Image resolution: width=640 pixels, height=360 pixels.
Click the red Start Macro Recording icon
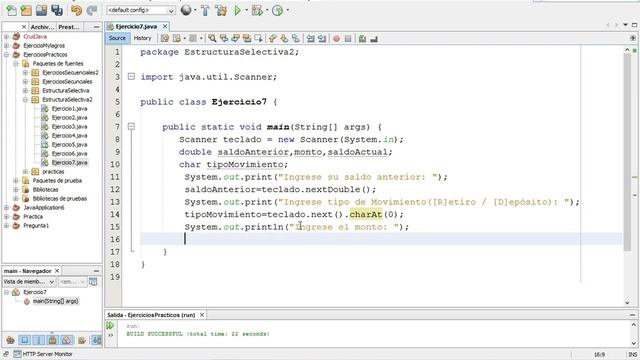click(x=336, y=38)
